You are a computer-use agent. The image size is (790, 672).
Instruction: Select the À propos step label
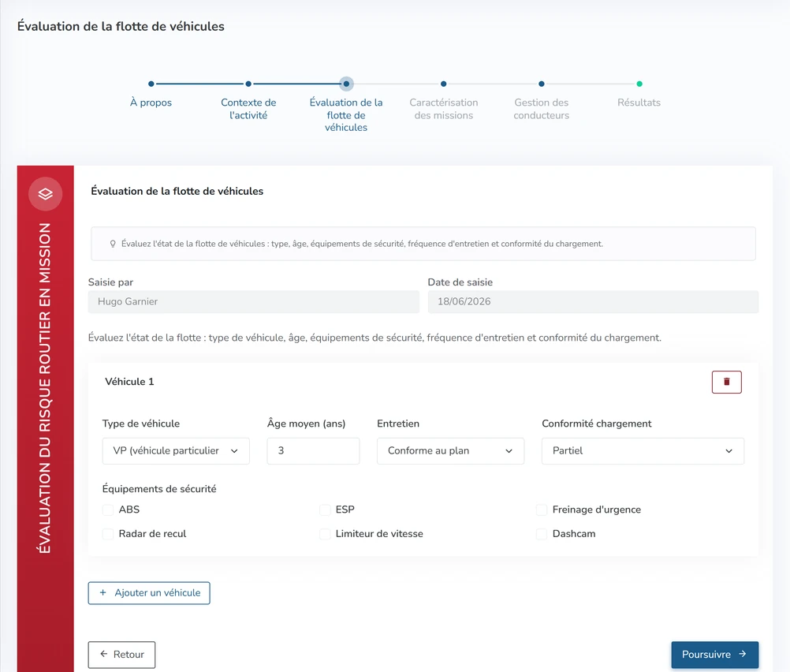coord(151,103)
